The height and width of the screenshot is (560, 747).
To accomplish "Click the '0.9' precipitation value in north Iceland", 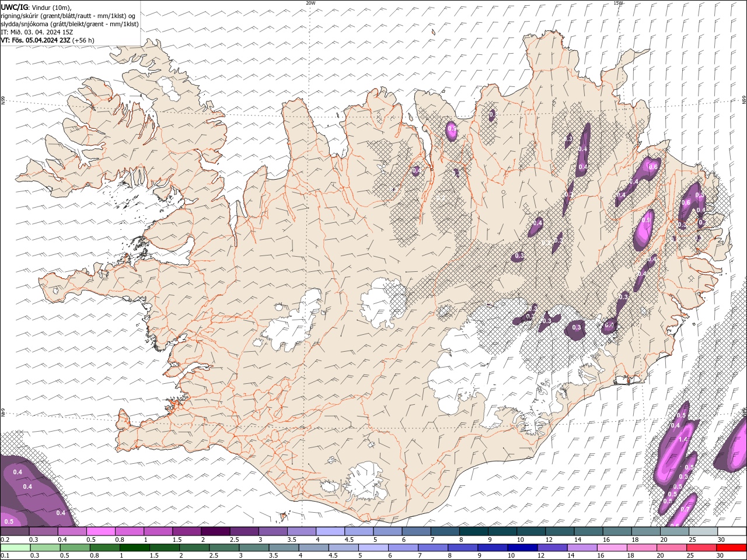I will (452, 128).
